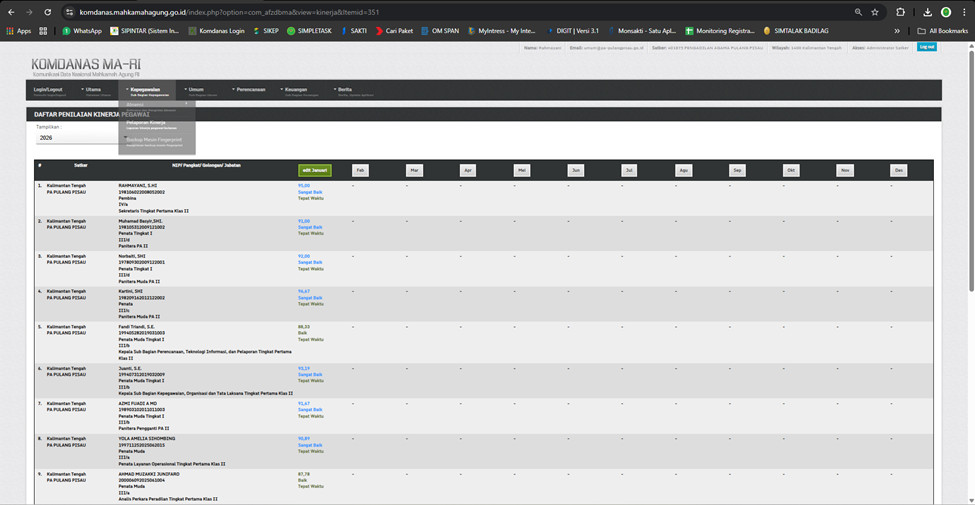Click the Feb month button
Image resolution: width=975 pixels, height=505 pixels.
tap(360, 170)
